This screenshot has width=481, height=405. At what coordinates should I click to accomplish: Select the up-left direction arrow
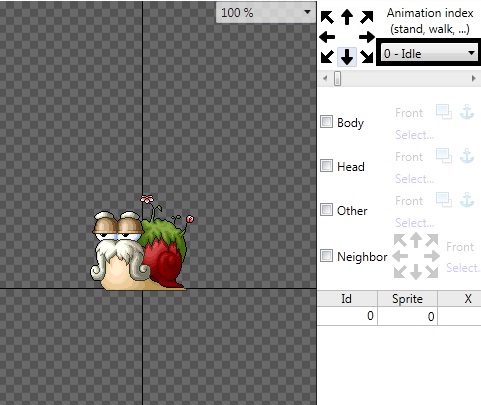[x=327, y=17]
